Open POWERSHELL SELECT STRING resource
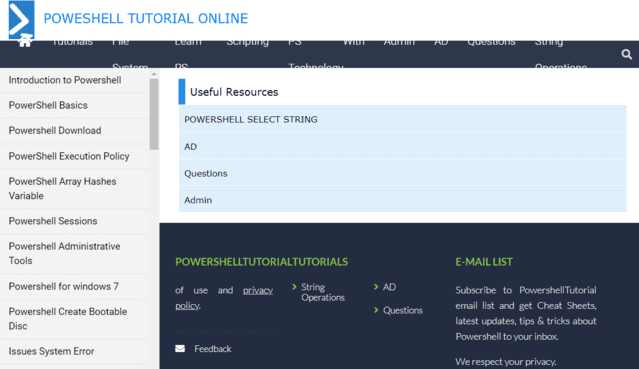This screenshot has width=639, height=369. click(403, 119)
